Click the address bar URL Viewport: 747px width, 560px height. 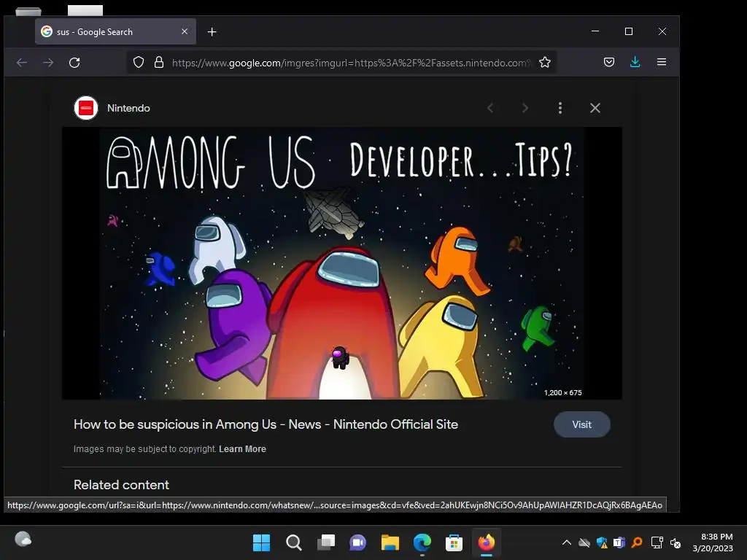click(x=351, y=63)
